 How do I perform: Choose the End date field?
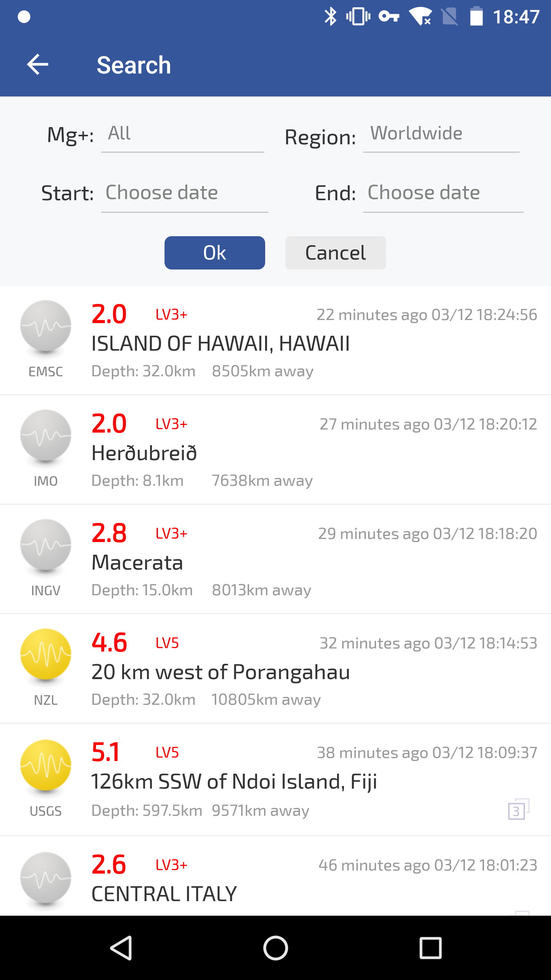443,193
